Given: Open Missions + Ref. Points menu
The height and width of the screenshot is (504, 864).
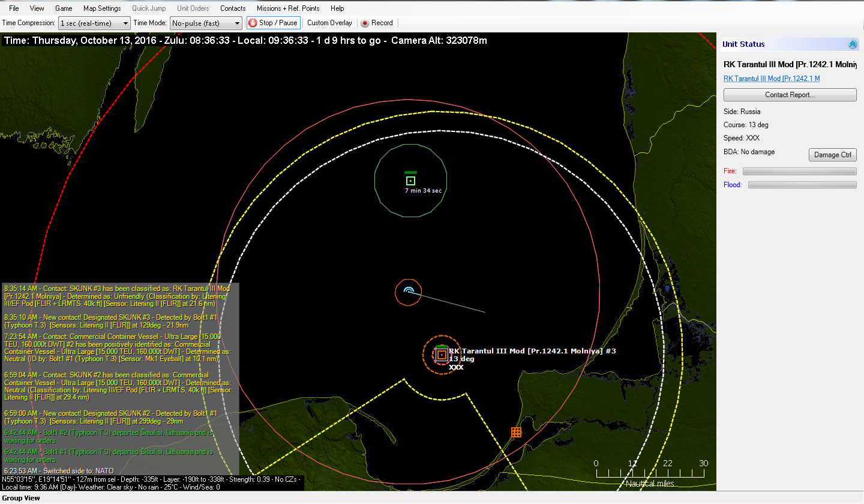Looking at the screenshot, I should click(x=288, y=8).
